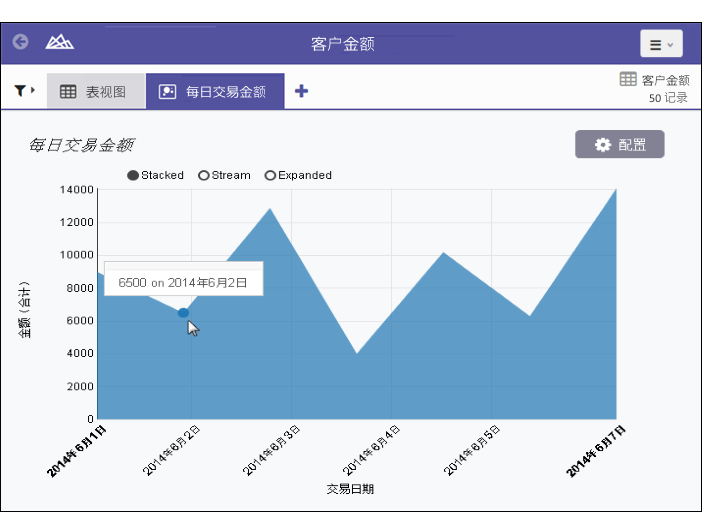Click the 6500 data point on chart
702x512 pixels.
(x=183, y=313)
